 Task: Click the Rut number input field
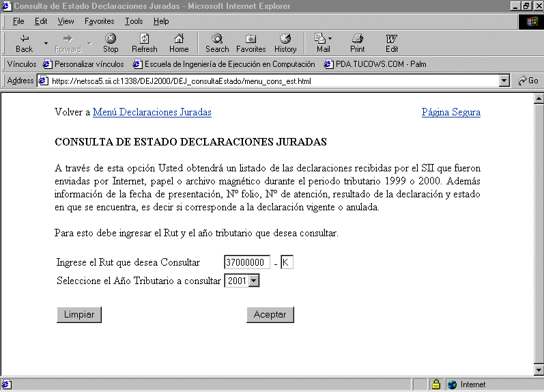coord(247,262)
